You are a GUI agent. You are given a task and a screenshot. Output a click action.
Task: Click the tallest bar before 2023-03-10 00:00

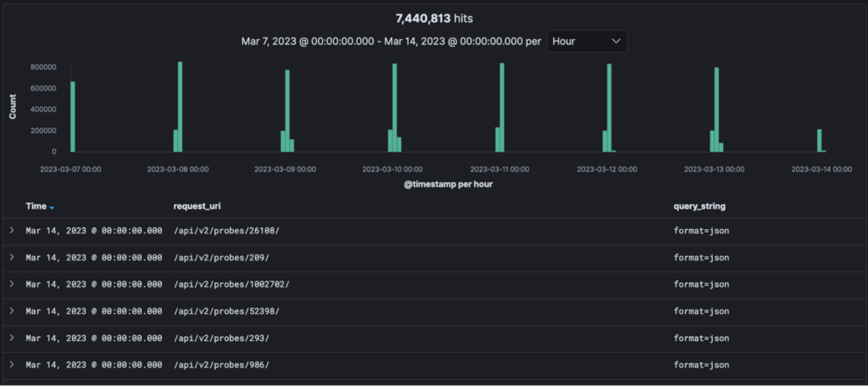coord(395,108)
